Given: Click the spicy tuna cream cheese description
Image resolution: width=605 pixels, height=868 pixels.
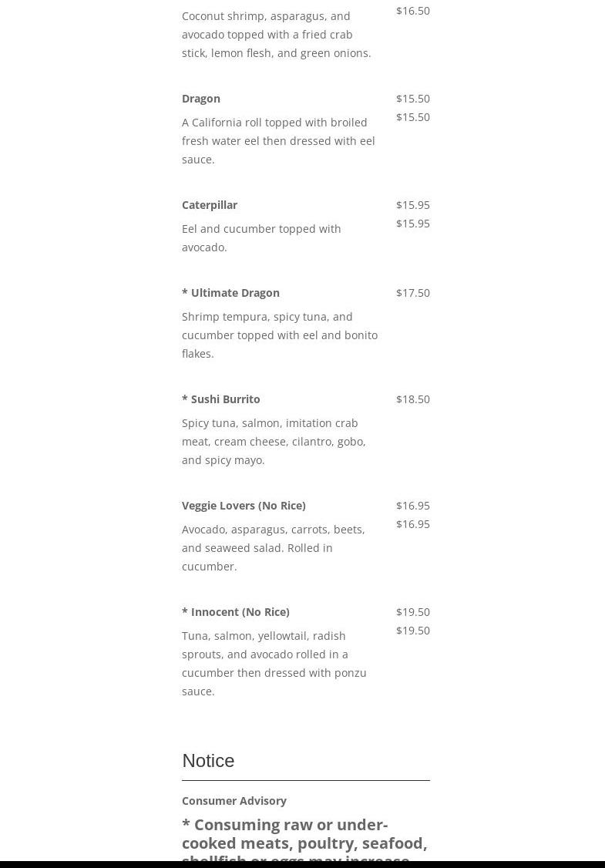Looking at the screenshot, I should 274,441.
